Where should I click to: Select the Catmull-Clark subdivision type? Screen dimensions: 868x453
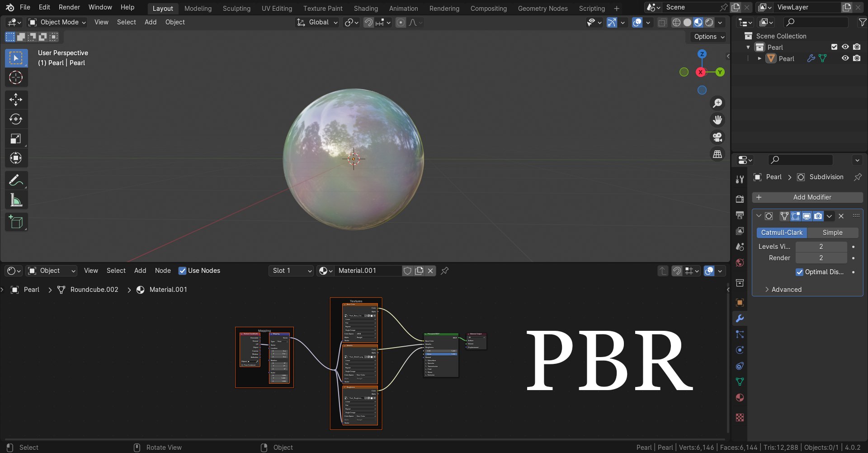(x=782, y=233)
